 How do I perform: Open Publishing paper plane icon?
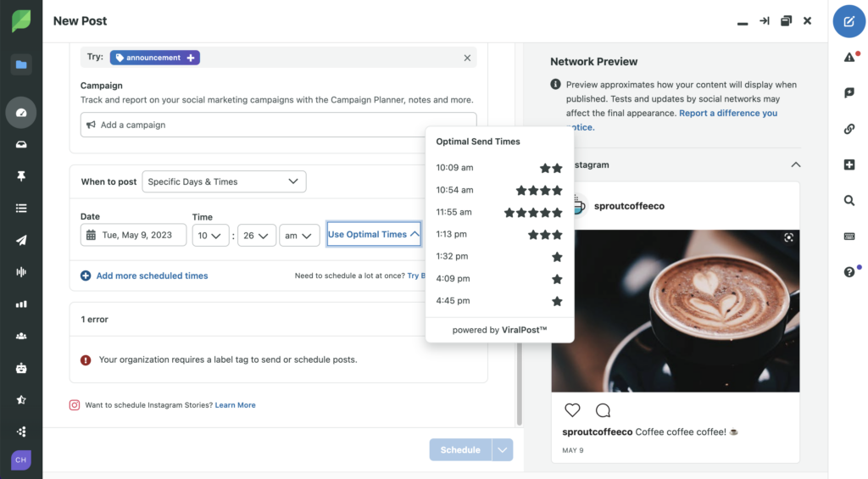pyautogui.click(x=21, y=240)
